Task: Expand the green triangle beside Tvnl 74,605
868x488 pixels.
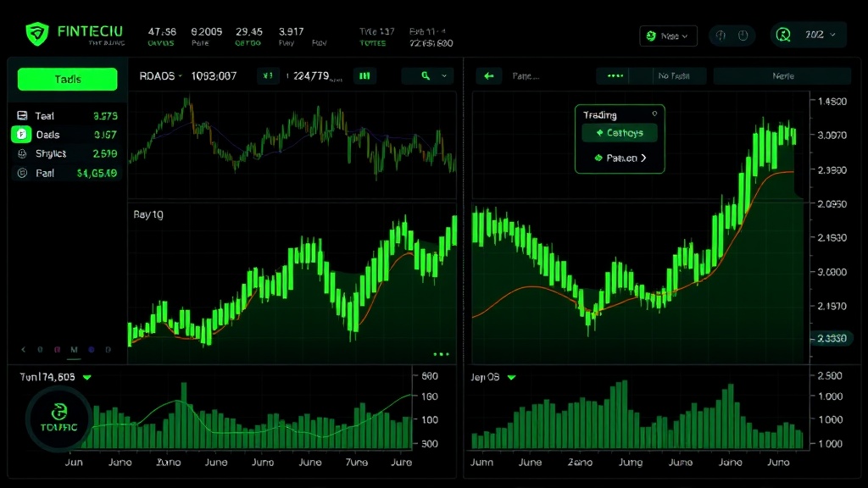Action: pos(87,377)
